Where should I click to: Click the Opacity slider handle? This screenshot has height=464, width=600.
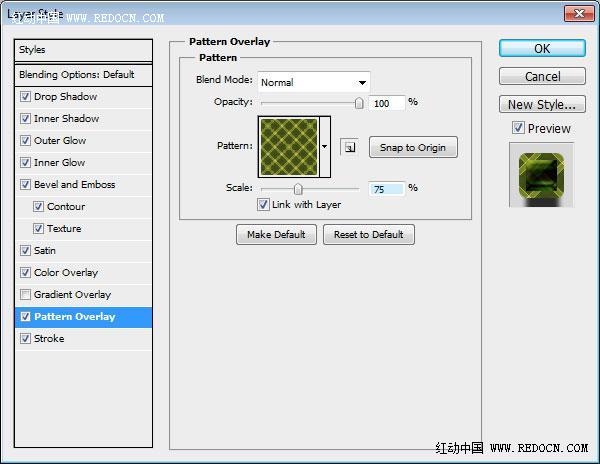click(x=359, y=103)
